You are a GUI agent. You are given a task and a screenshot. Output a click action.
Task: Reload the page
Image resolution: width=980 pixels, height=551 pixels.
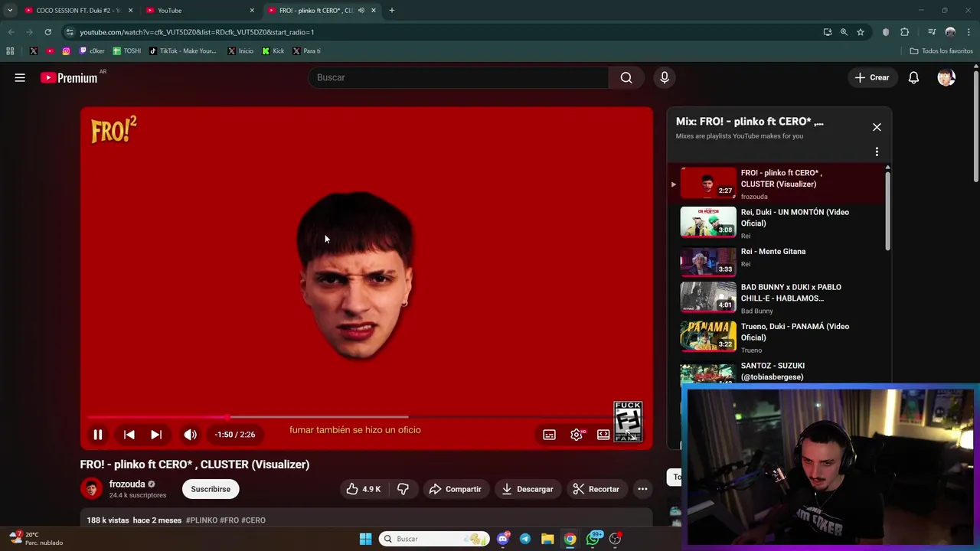[47, 32]
